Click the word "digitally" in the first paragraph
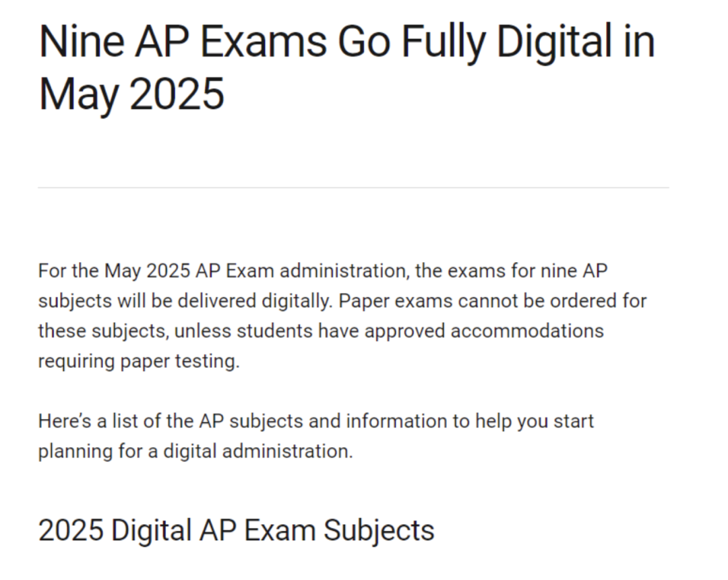 297,300
